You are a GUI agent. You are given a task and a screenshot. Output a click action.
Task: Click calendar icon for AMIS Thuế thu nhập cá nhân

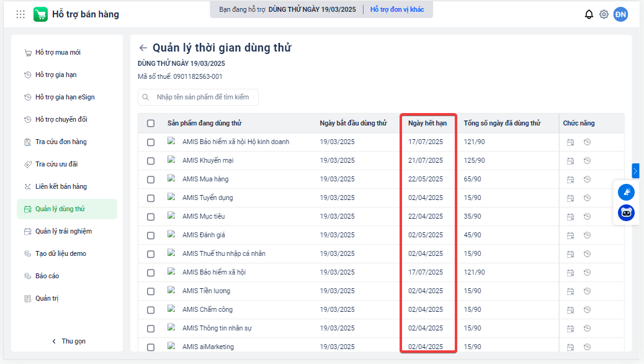click(571, 254)
